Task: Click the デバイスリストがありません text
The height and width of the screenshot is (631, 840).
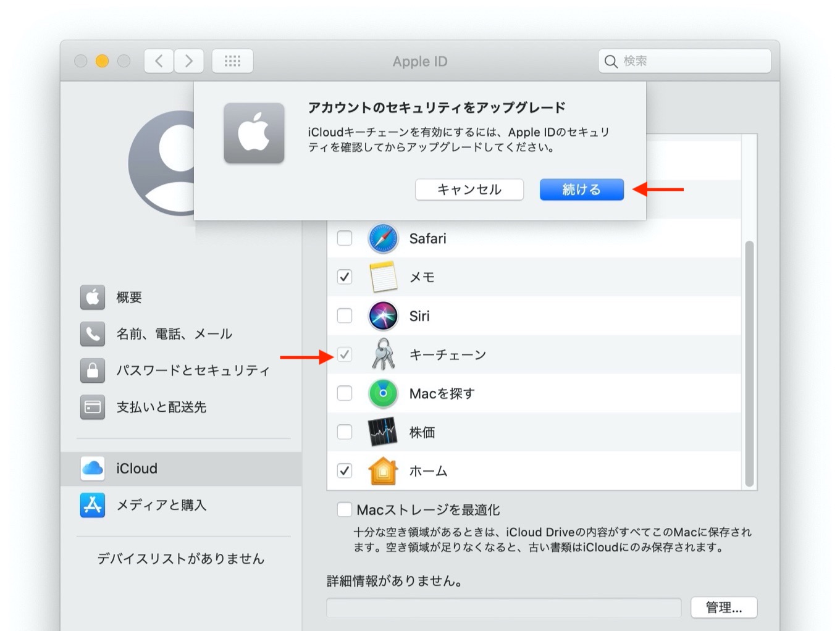Action: coord(180,559)
